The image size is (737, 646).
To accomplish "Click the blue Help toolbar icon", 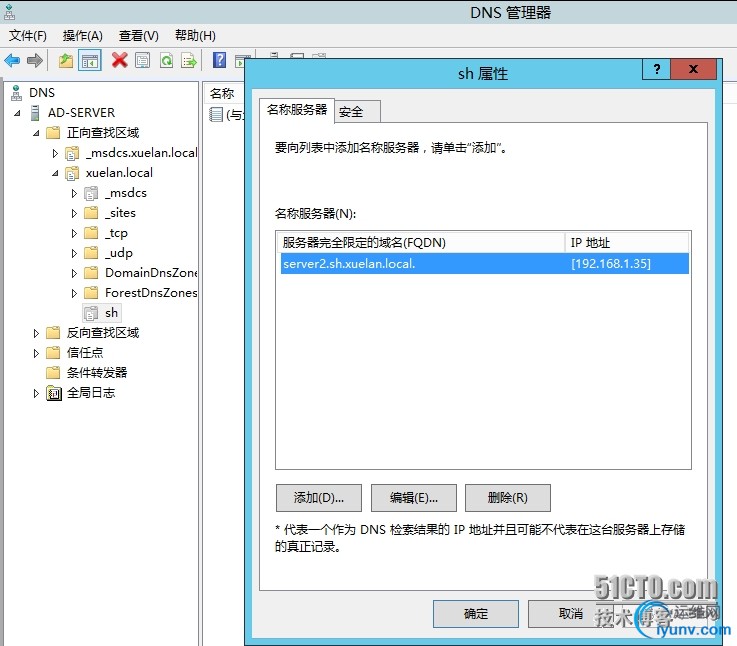I will coord(220,60).
